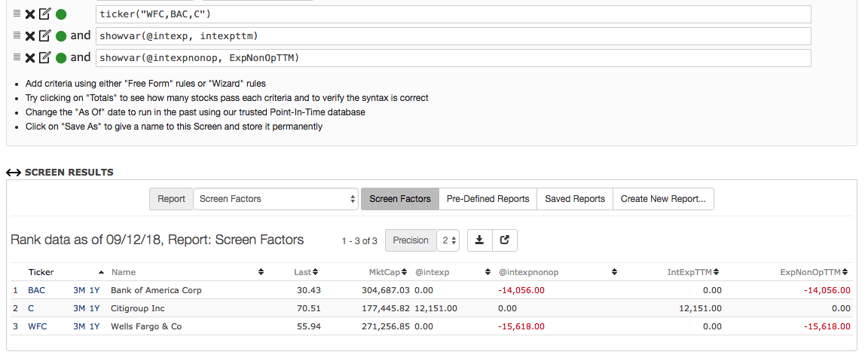Select WFC's -15,618.00 ExpNonOpTTM value
Screen dimensions: 868x364
coord(827,327)
